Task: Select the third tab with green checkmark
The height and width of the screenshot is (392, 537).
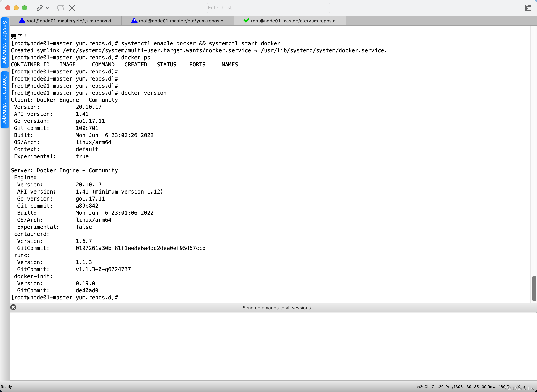Action: 290,21
